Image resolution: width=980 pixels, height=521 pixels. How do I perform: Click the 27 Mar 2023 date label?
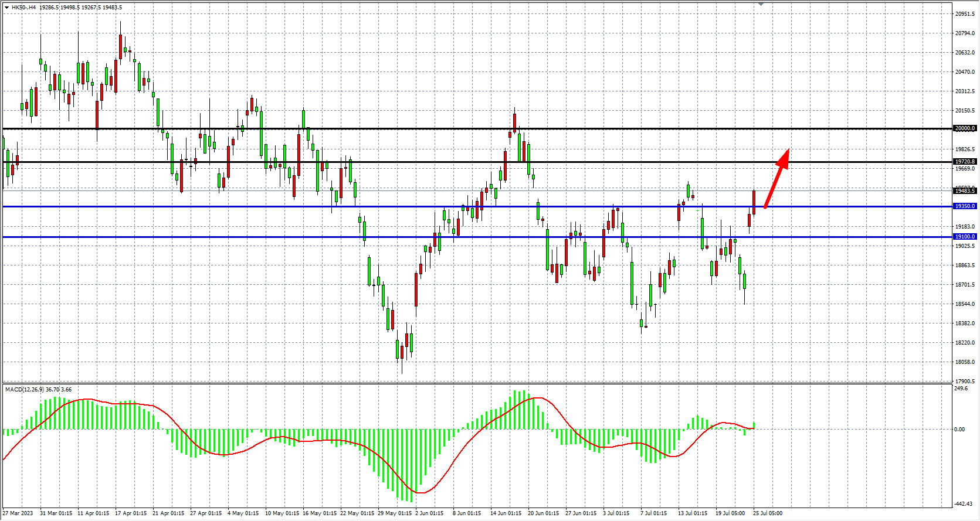coord(18,513)
